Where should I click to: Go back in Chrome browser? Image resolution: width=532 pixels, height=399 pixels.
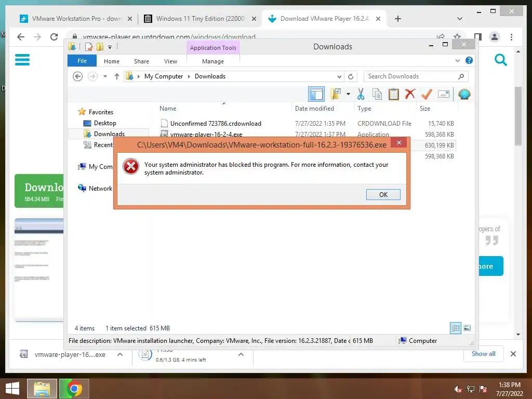[x=21, y=37]
